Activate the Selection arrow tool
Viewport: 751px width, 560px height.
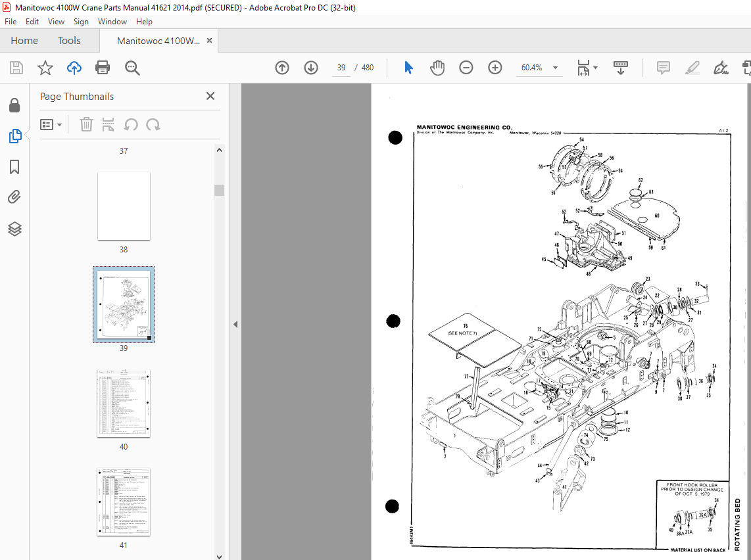coord(408,67)
